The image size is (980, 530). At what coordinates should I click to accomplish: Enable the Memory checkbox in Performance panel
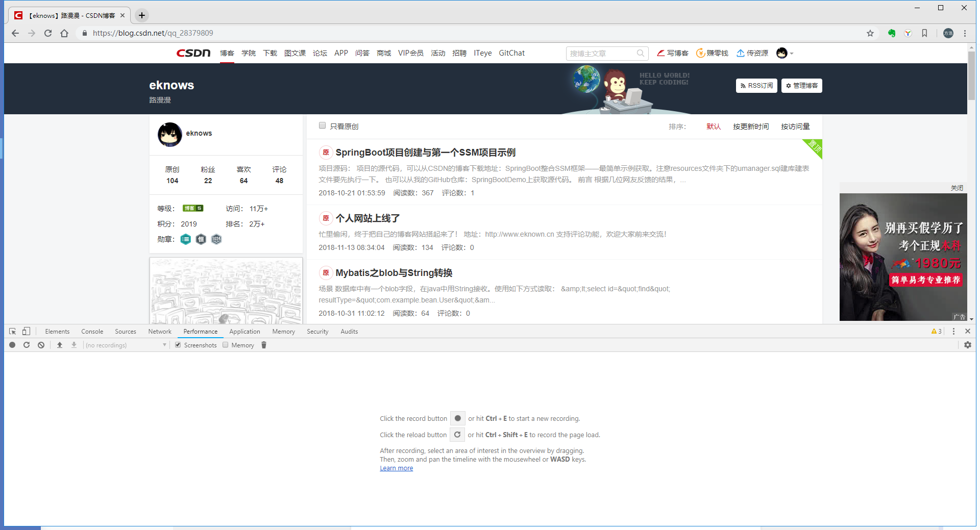click(225, 345)
